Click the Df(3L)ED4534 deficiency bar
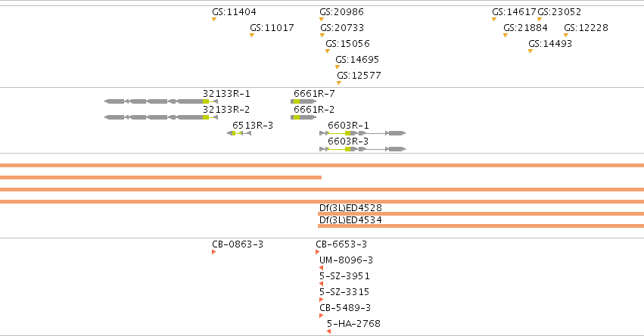The height and width of the screenshot is (336, 644). 481,226
